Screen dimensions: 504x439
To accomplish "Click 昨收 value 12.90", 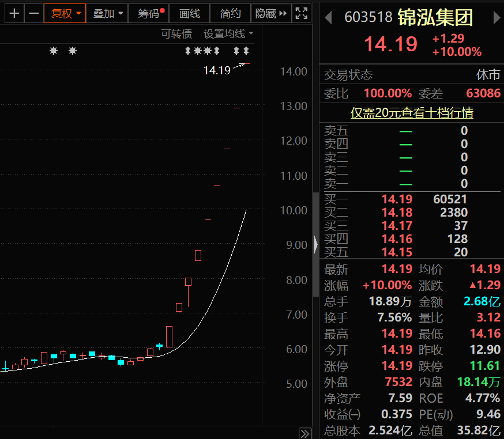I will tap(485, 349).
